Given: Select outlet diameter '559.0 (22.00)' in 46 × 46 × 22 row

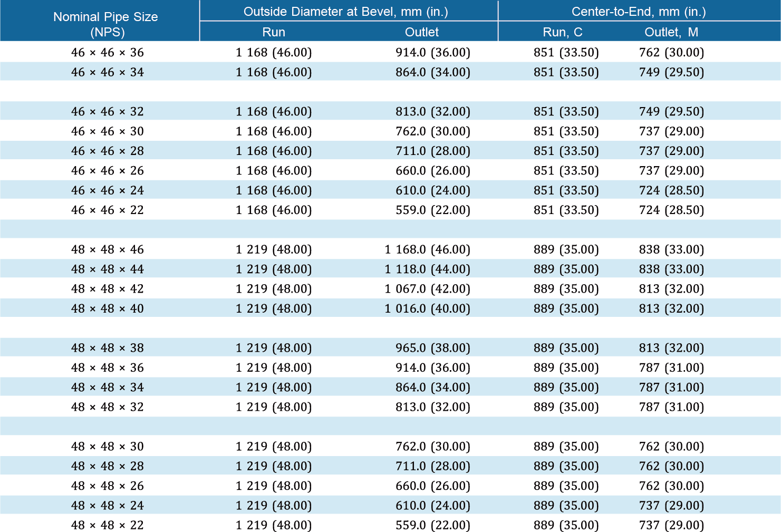Looking at the screenshot, I should click(x=433, y=210).
